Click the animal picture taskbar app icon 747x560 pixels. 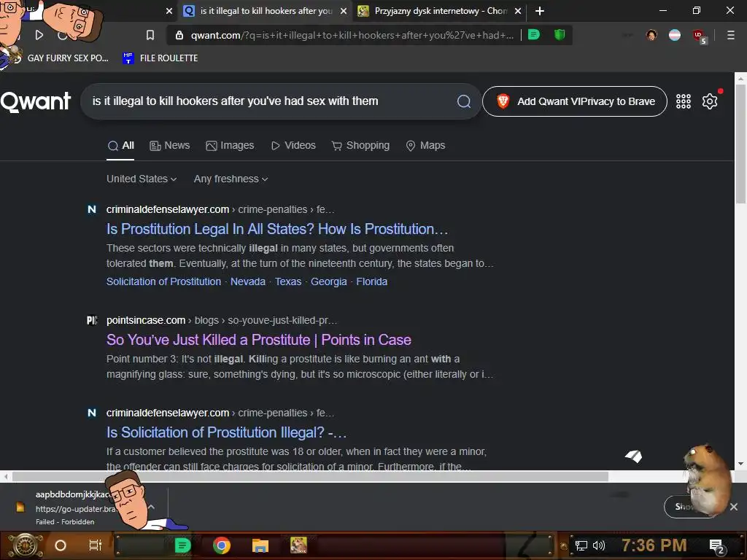(x=298, y=545)
